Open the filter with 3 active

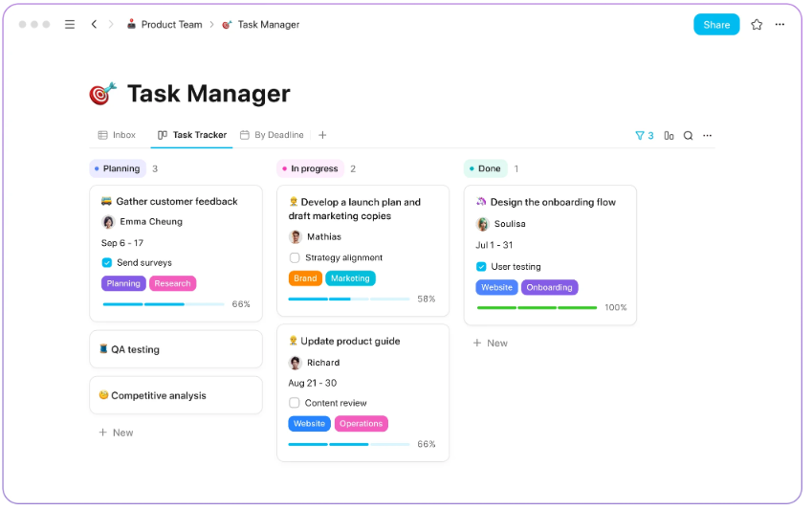click(645, 135)
